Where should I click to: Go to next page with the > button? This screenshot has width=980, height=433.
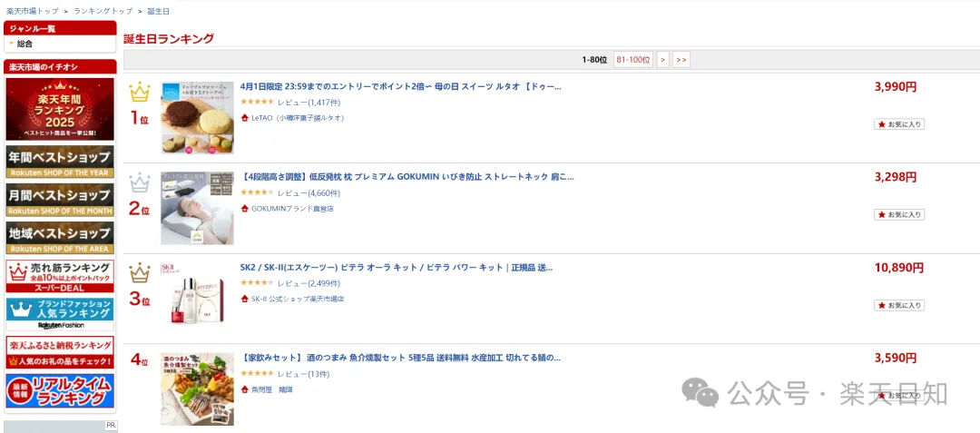click(663, 60)
